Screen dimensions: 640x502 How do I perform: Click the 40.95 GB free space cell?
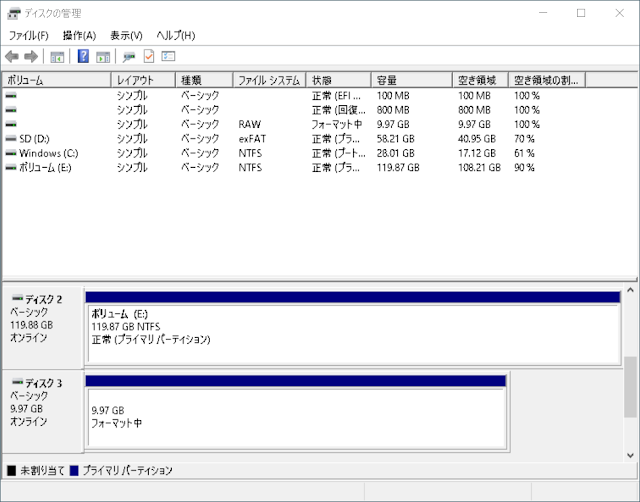[x=477, y=139]
